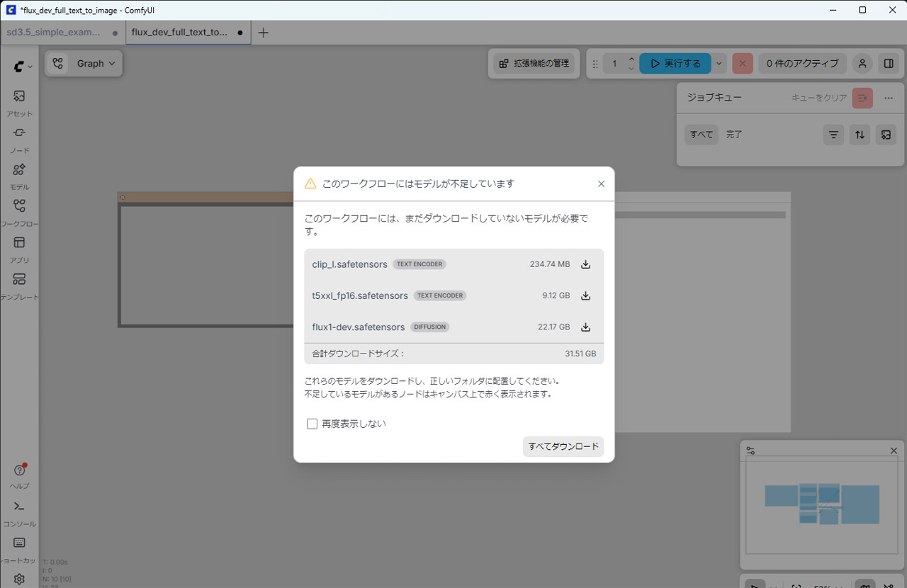Screen dimensions: 907x588
Task: Switch to the sd3.5_simple_exam... workflow tab
Action: [x=62, y=33]
